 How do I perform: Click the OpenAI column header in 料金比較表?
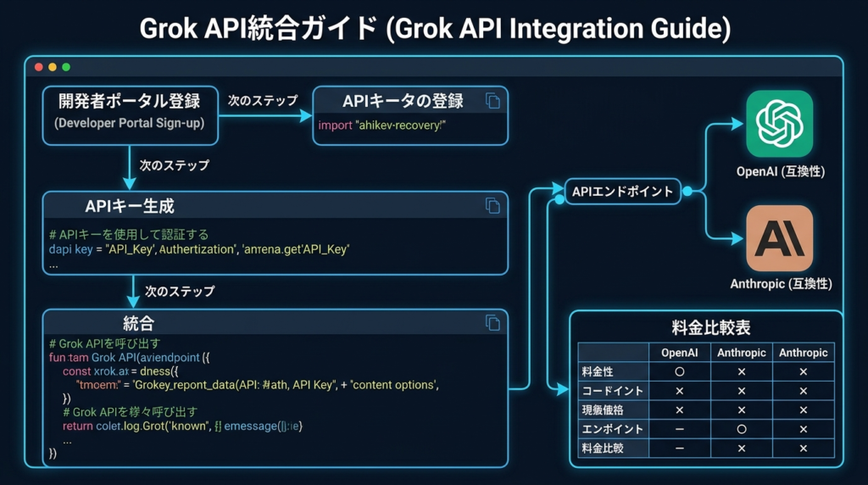coord(679,353)
